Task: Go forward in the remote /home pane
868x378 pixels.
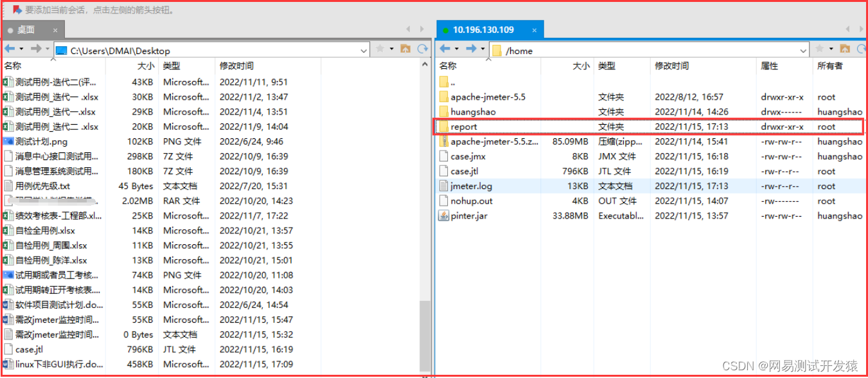Action: (x=471, y=49)
